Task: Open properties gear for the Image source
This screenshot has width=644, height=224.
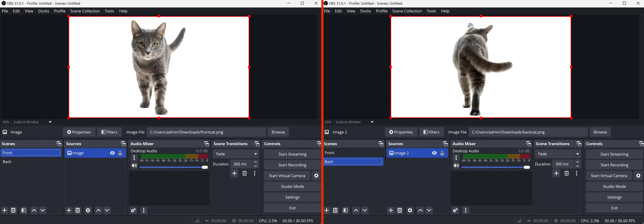Action: [88, 210]
